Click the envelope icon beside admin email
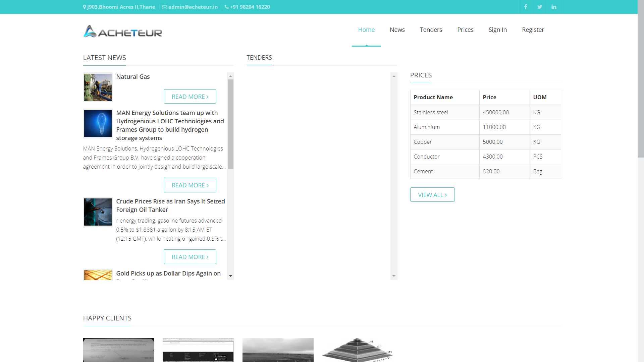Screen dimensions: 644x362 (x=164, y=7)
